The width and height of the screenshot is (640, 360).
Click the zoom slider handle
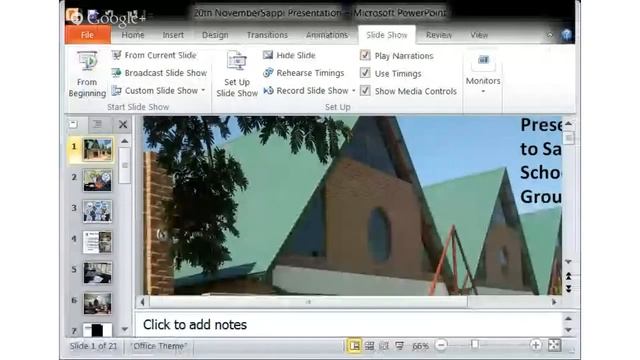click(x=474, y=345)
